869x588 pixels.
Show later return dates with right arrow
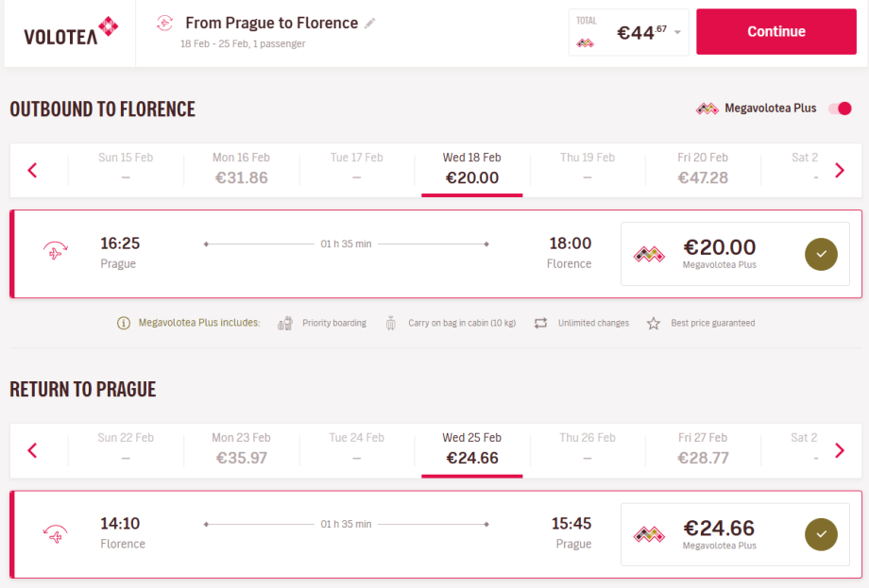point(840,450)
